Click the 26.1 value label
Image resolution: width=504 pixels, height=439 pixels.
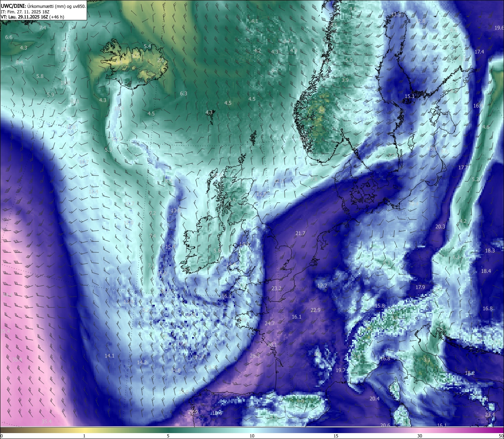pyautogui.click(x=272, y=345)
